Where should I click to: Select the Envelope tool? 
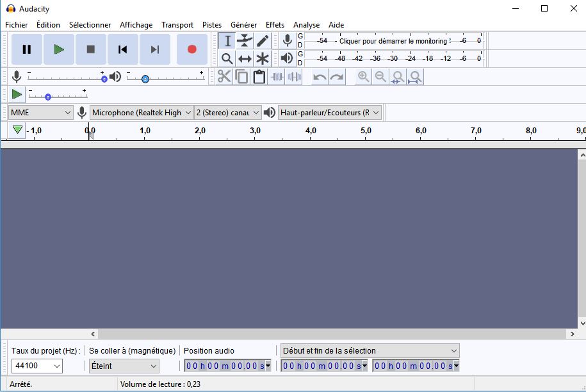click(245, 41)
